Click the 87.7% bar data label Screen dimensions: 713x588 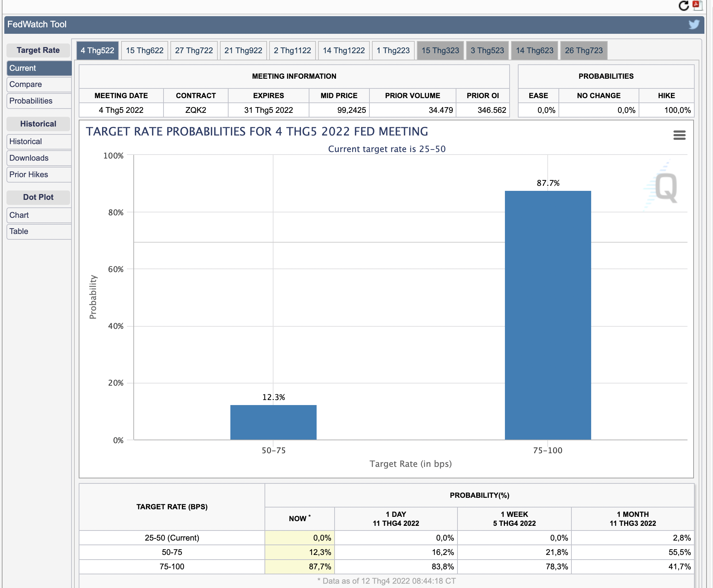548,183
